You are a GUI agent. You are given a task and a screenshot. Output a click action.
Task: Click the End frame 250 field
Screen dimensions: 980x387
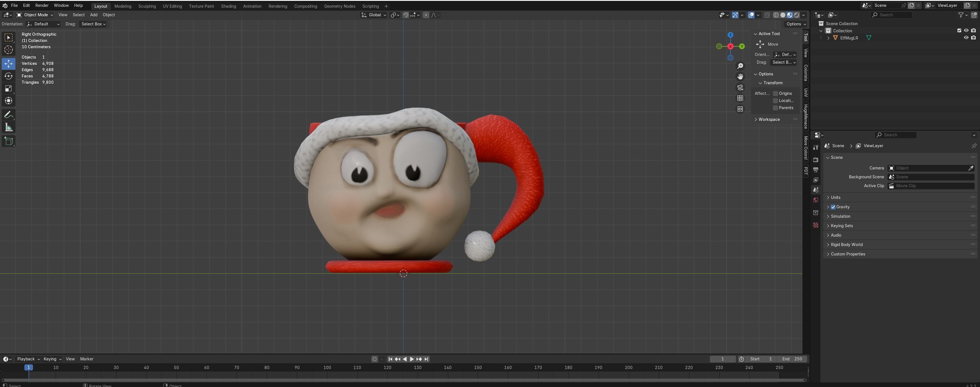[792, 359]
